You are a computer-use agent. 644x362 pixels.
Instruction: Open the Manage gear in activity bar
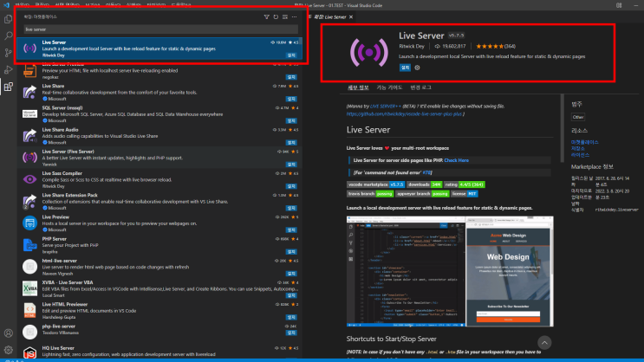[8, 350]
